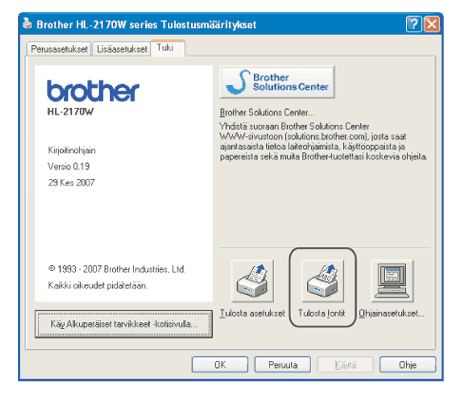
Task: Click the Käytä apply button
Action: click(x=345, y=365)
